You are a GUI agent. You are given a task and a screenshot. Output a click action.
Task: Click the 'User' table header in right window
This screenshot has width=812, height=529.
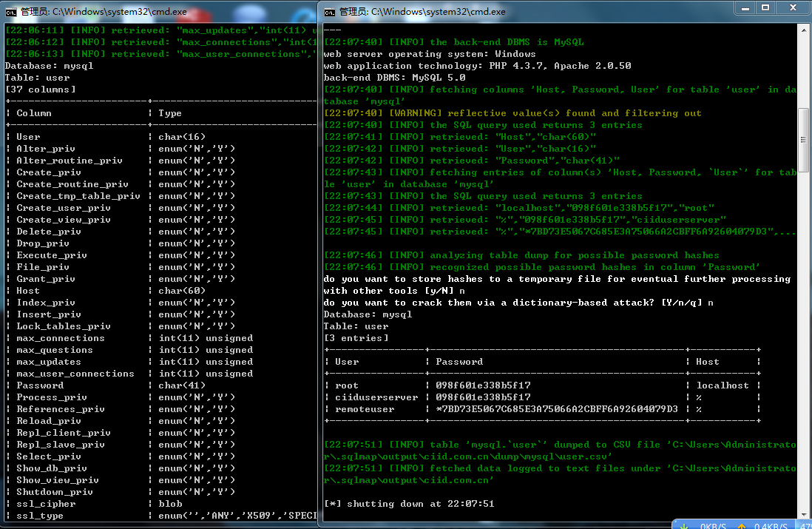[x=347, y=362]
